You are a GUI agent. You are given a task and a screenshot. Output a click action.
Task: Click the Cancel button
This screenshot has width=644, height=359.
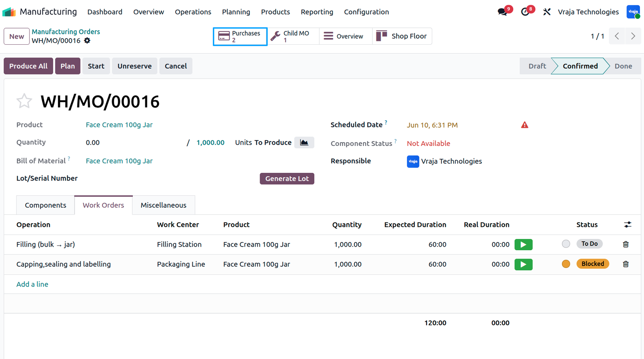175,66
